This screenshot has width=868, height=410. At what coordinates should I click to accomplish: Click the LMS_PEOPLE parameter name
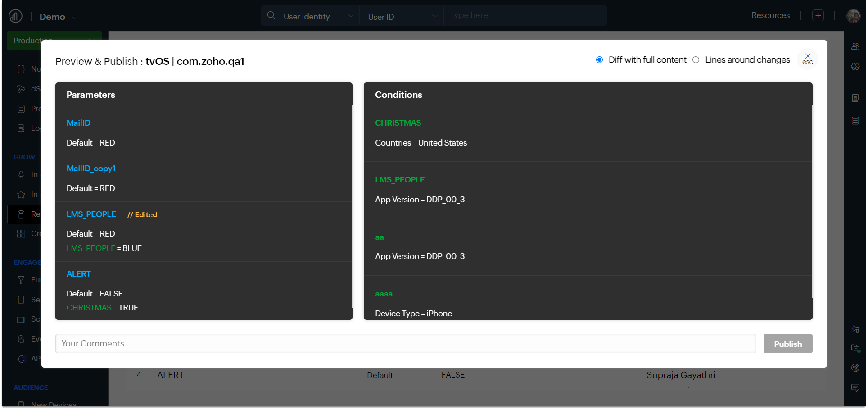click(91, 214)
